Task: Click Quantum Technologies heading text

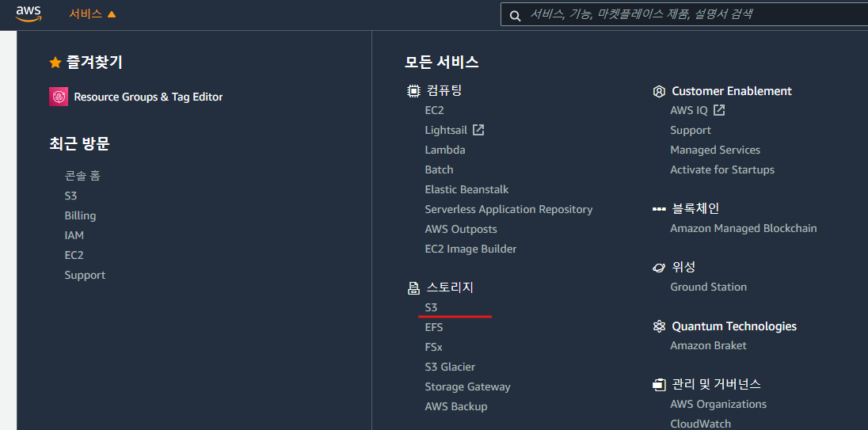Action: [x=734, y=326]
